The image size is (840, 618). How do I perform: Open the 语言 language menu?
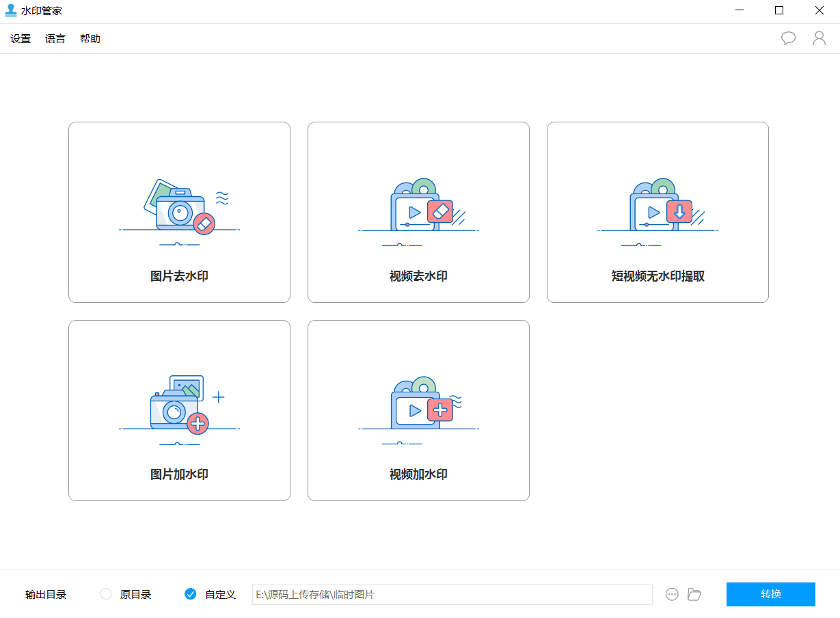point(55,38)
